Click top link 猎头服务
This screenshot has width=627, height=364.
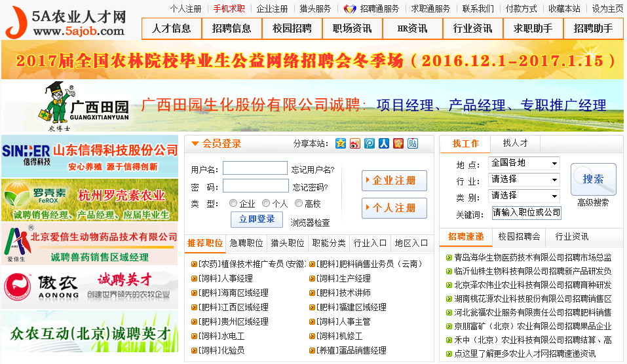click(316, 9)
